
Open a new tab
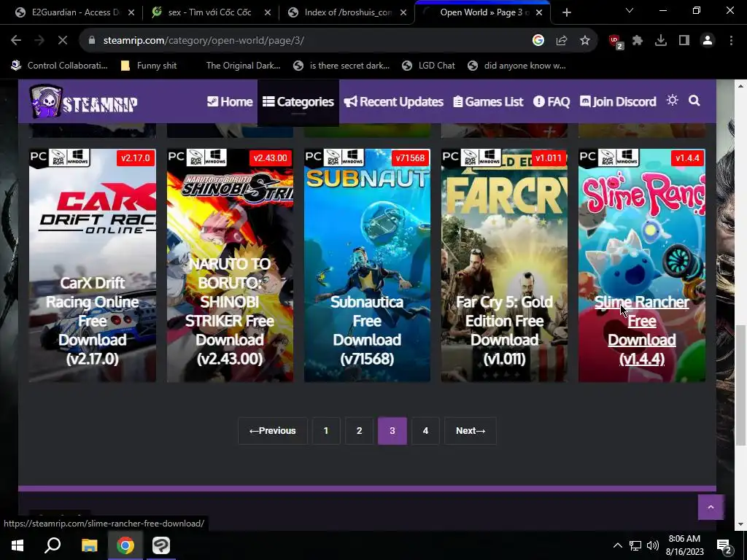566,12
